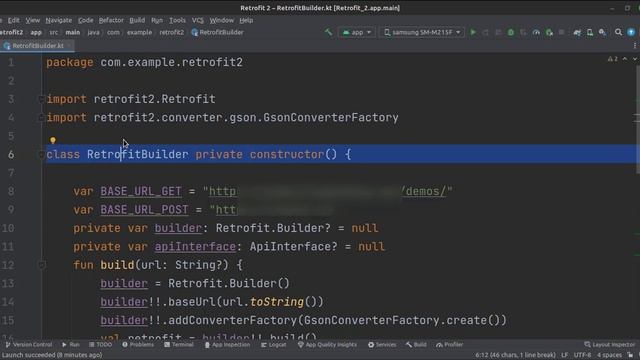Click the Stop button in the toolbar
640x360 pixels.
click(562, 32)
